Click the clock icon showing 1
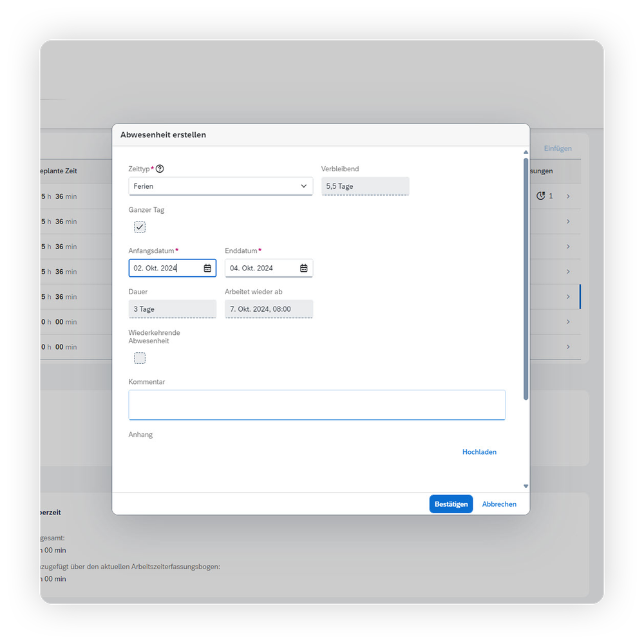This screenshot has height=644, width=644. [x=540, y=196]
